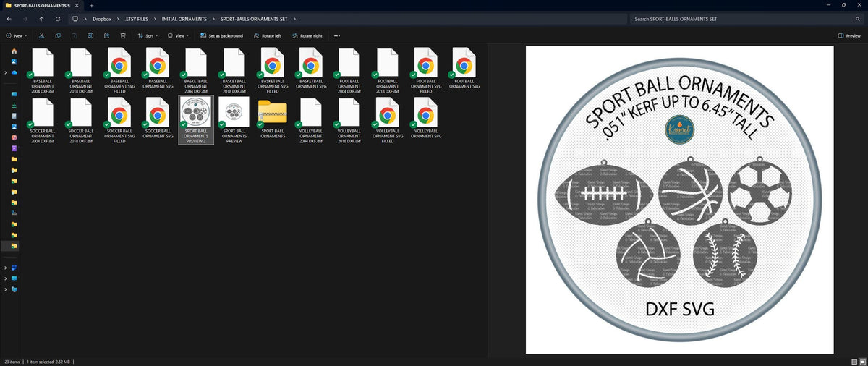This screenshot has width=868, height=366.
Task: Add a new File Explorer tab
Action: (92, 5)
